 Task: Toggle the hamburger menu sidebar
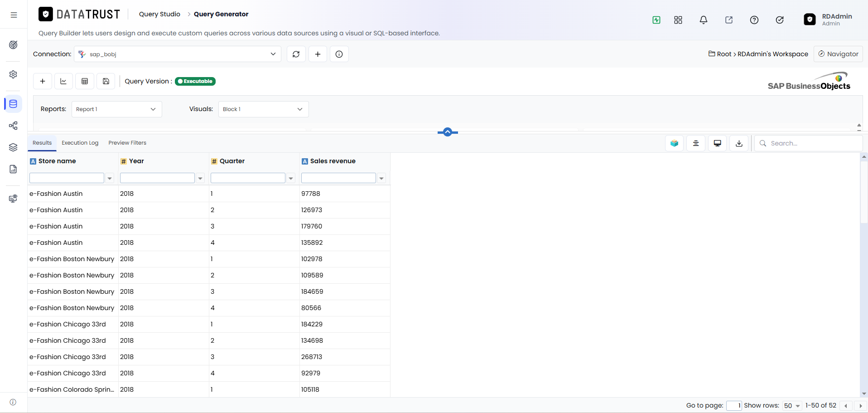click(x=14, y=15)
